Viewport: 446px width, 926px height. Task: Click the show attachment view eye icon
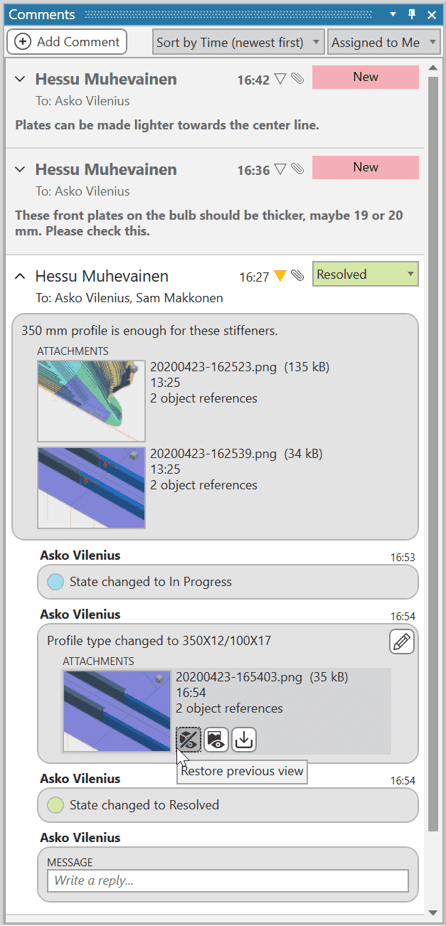(x=216, y=739)
